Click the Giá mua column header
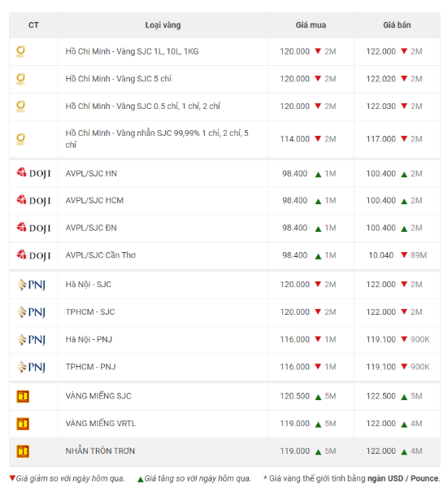 311,25
